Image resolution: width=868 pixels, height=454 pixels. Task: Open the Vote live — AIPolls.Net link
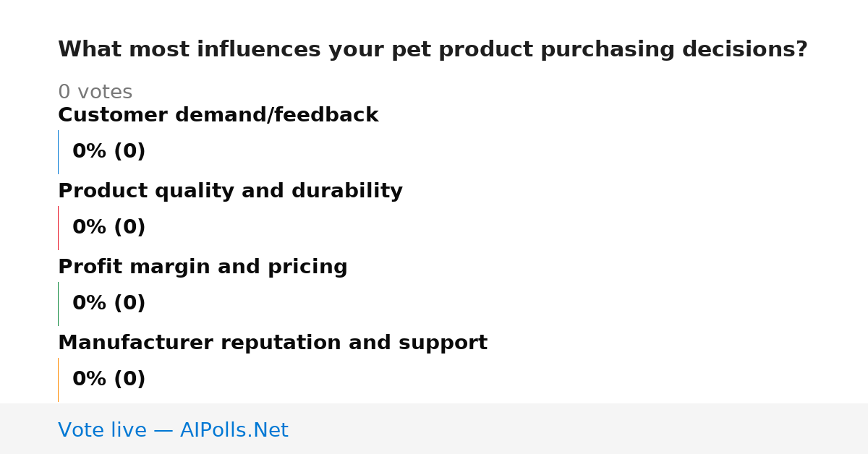pos(173,430)
